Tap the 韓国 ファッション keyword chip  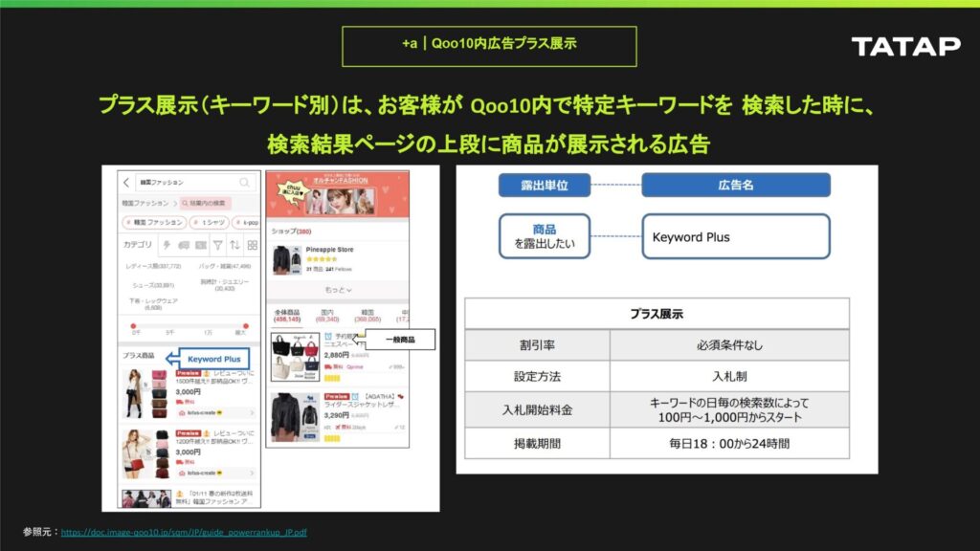[x=154, y=222]
